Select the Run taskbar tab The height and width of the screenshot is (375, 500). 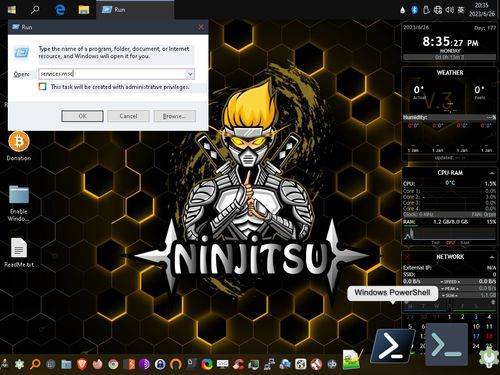135,10
